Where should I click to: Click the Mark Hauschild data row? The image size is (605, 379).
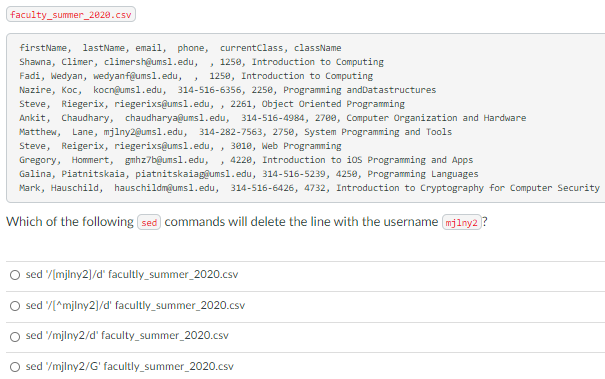coord(309,188)
